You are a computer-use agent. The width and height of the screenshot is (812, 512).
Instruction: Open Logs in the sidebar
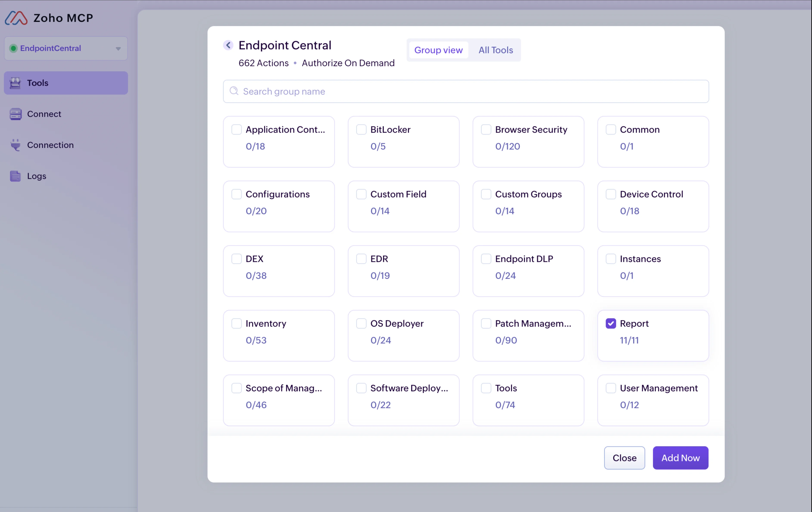[x=66, y=176]
